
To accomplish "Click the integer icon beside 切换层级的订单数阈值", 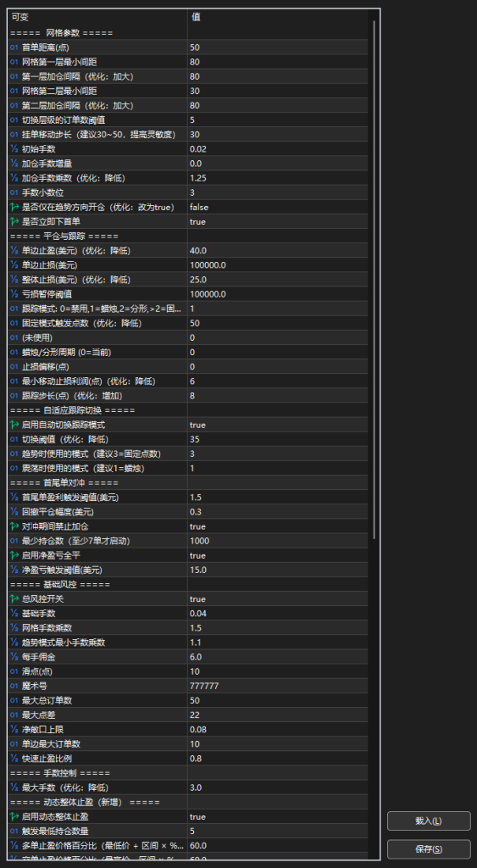I will pos(14,120).
